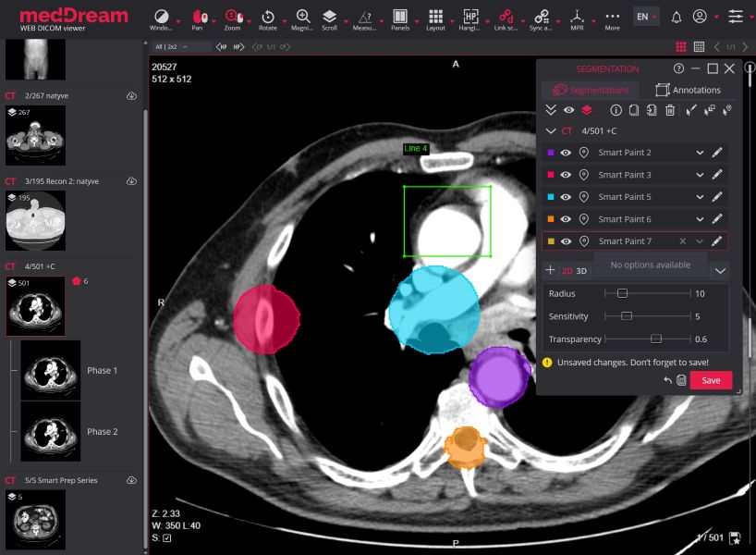Open user account menu
The height and width of the screenshot is (555, 756).
click(700, 17)
